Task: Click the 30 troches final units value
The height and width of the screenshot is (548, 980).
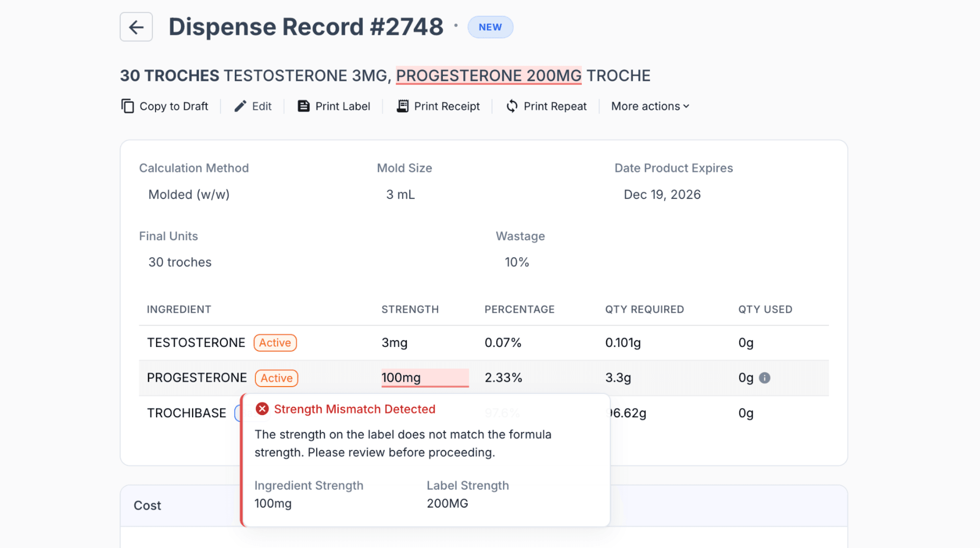Action: click(180, 262)
